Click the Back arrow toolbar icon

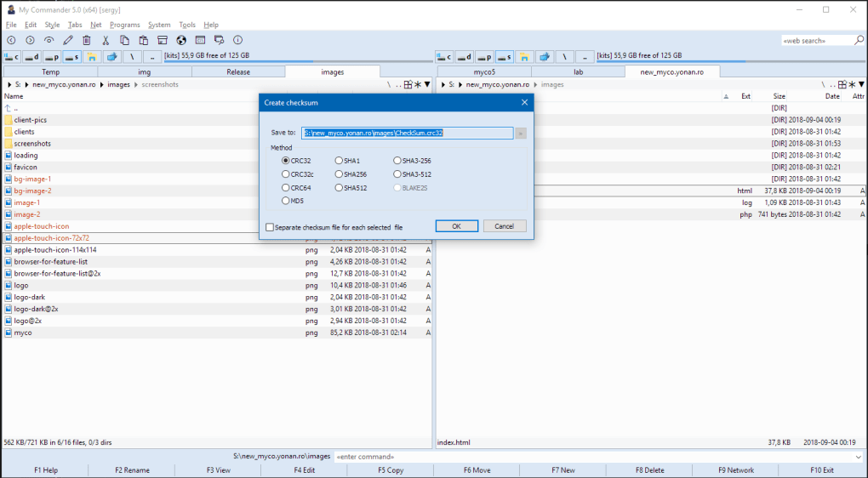pos(11,40)
